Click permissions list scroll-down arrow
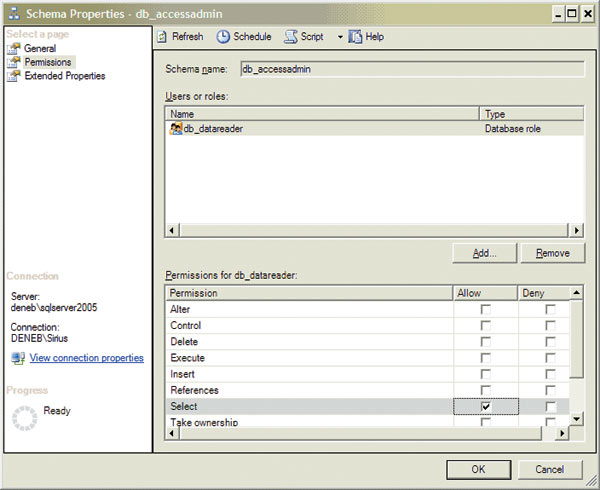 (576, 419)
